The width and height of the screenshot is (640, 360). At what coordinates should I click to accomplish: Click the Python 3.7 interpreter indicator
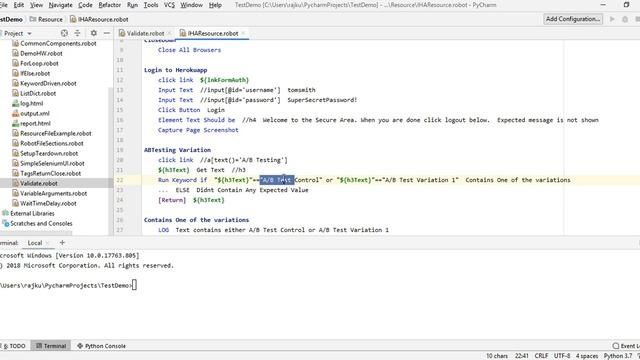(x=618, y=356)
